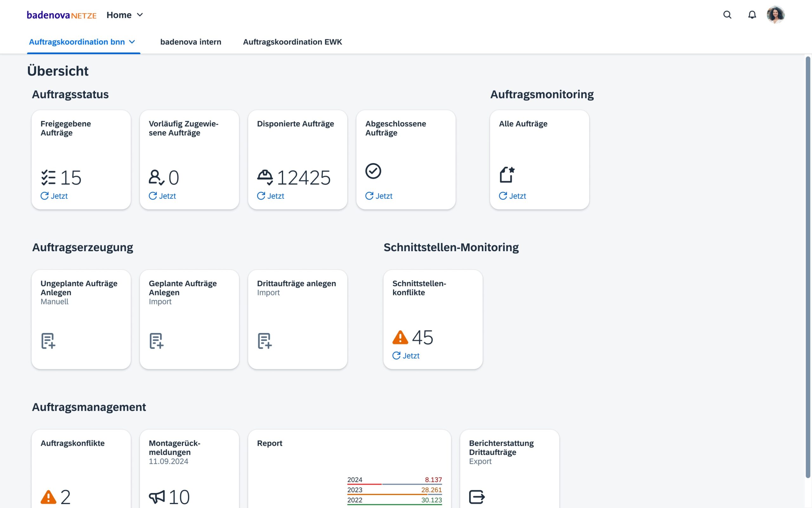
Task: Click Import subtitle on Geplante Aufträge tile
Action: [160, 301]
